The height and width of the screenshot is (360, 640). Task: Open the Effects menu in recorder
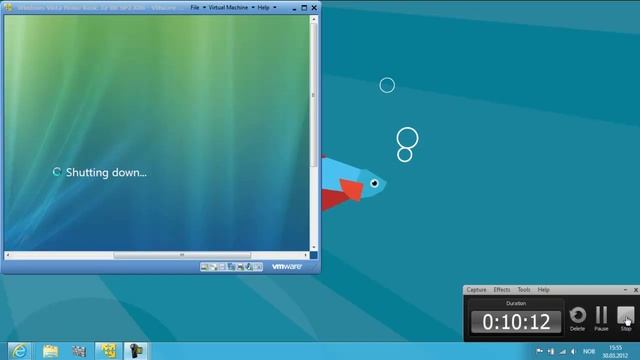pyautogui.click(x=502, y=289)
